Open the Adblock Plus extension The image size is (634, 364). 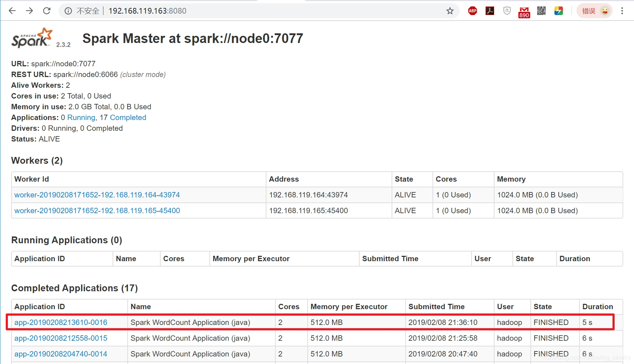tap(473, 11)
